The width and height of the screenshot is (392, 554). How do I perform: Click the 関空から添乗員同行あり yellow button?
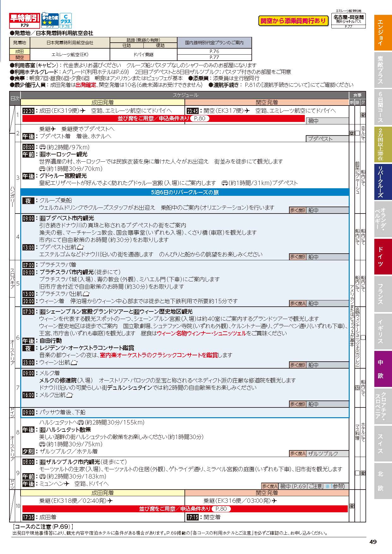293,21
